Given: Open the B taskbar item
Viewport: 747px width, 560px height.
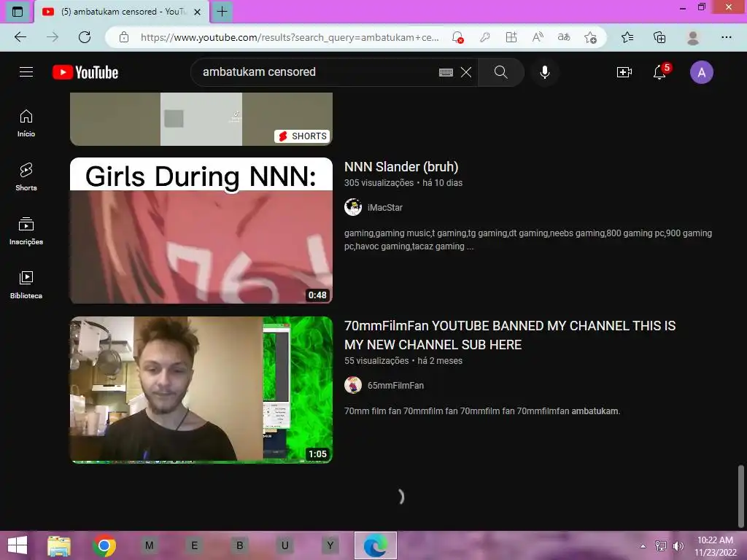Looking at the screenshot, I should tap(239, 545).
